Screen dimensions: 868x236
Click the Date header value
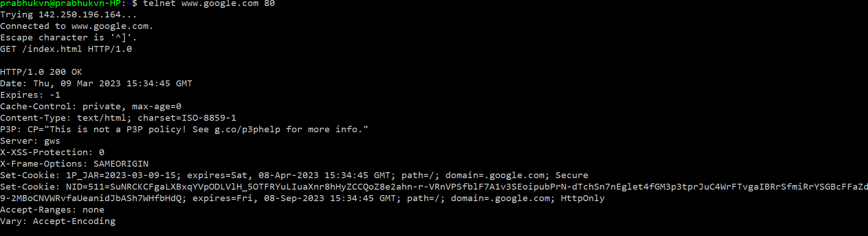coord(112,84)
